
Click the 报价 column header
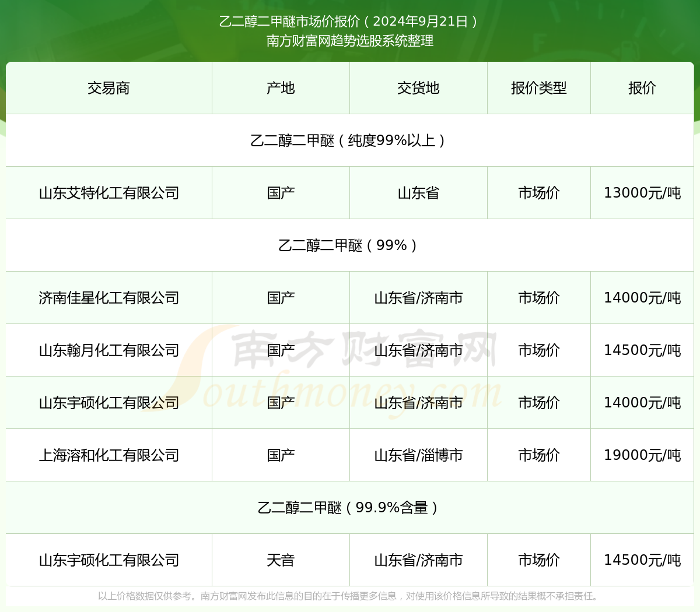642,87
